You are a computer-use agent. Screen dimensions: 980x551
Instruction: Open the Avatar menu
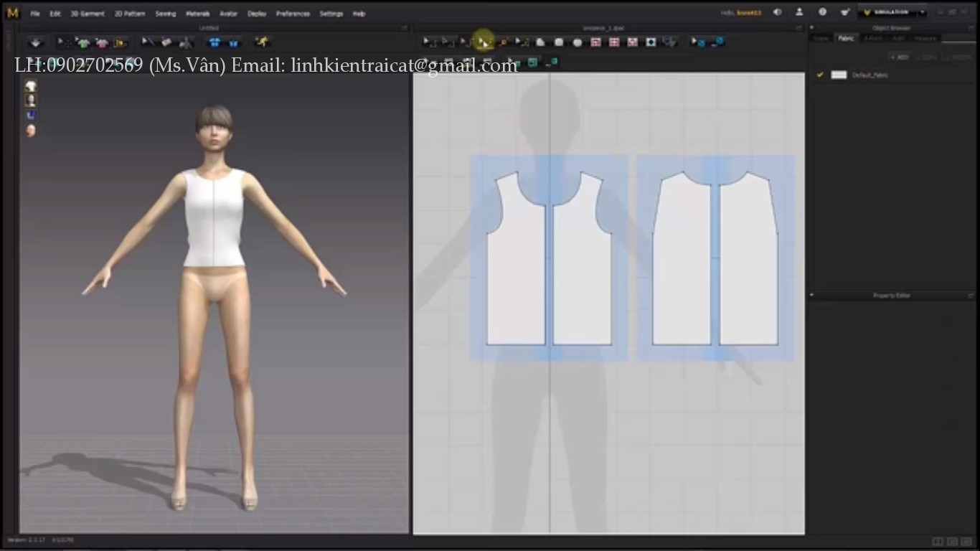[x=228, y=14]
